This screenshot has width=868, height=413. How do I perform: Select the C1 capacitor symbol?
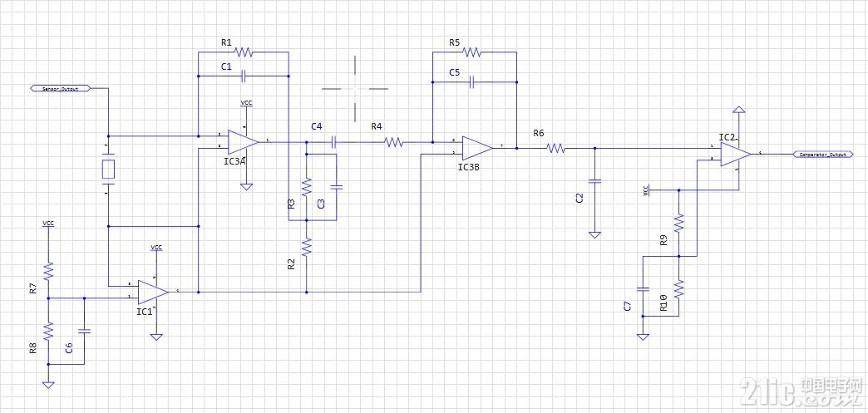tap(244, 78)
